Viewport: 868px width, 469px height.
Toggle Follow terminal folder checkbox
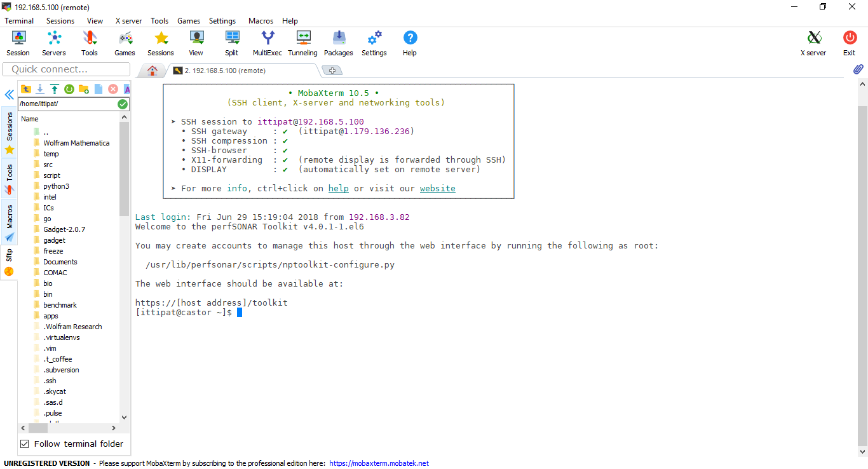(x=25, y=444)
